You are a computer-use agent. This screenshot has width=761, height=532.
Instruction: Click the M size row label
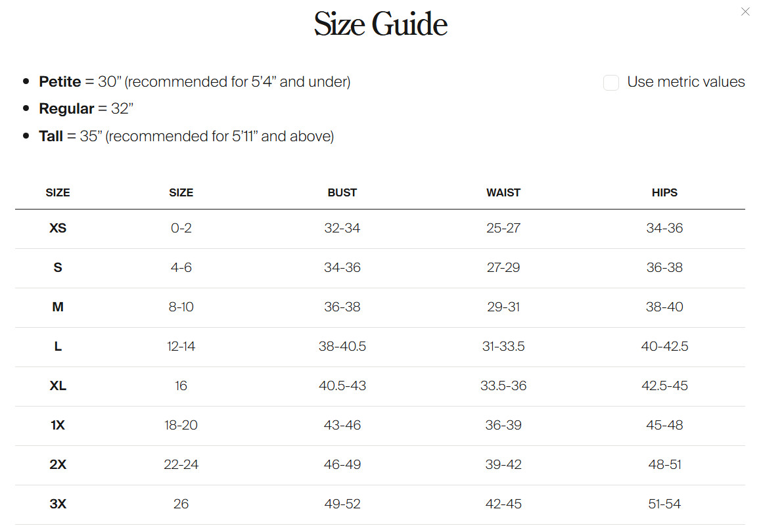click(58, 307)
